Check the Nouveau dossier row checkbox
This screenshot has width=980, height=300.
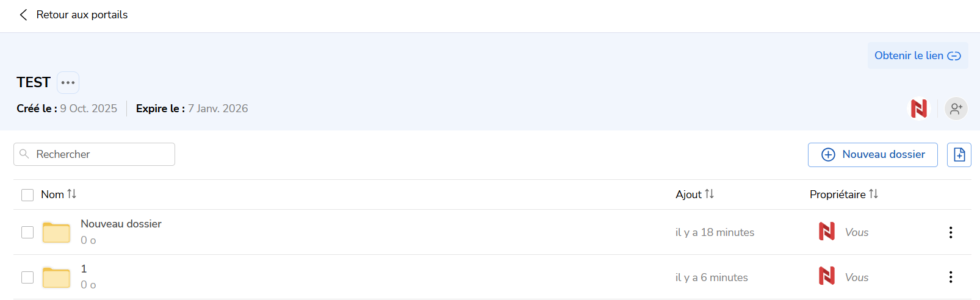coord(27,232)
